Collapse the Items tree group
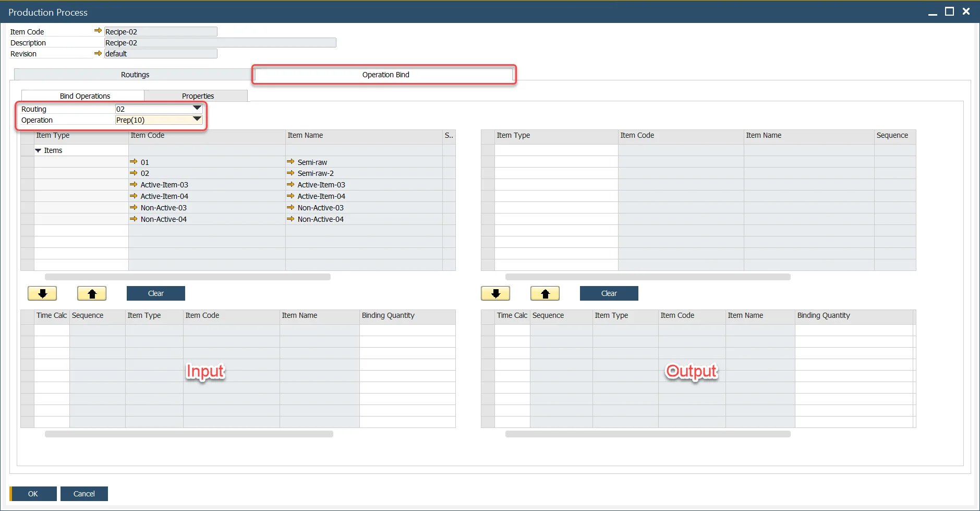The width and height of the screenshot is (980, 511). click(38, 150)
